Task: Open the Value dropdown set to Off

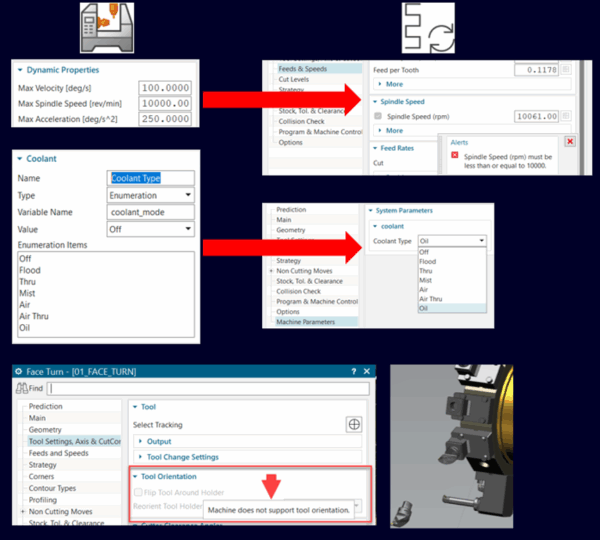Action: (151, 229)
